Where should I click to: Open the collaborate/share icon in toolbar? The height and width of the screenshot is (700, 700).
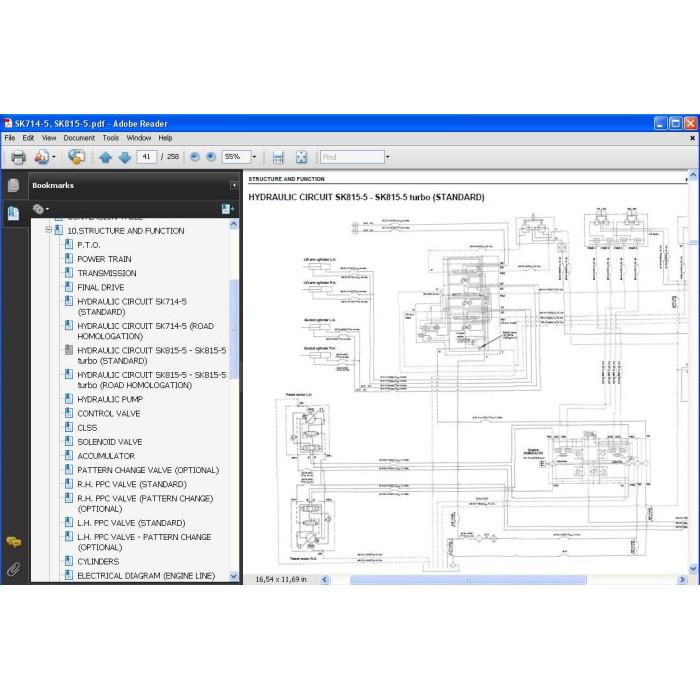pyautogui.click(x=42, y=157)
